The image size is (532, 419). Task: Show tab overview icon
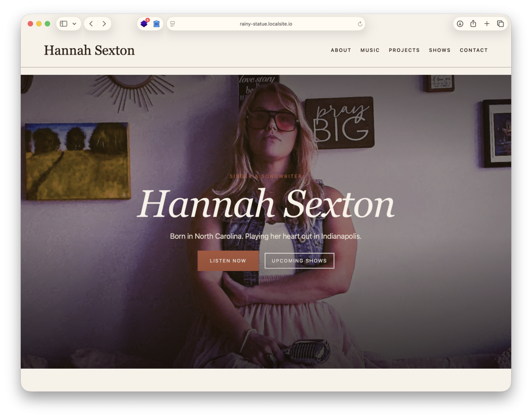[x=500, y=24]
